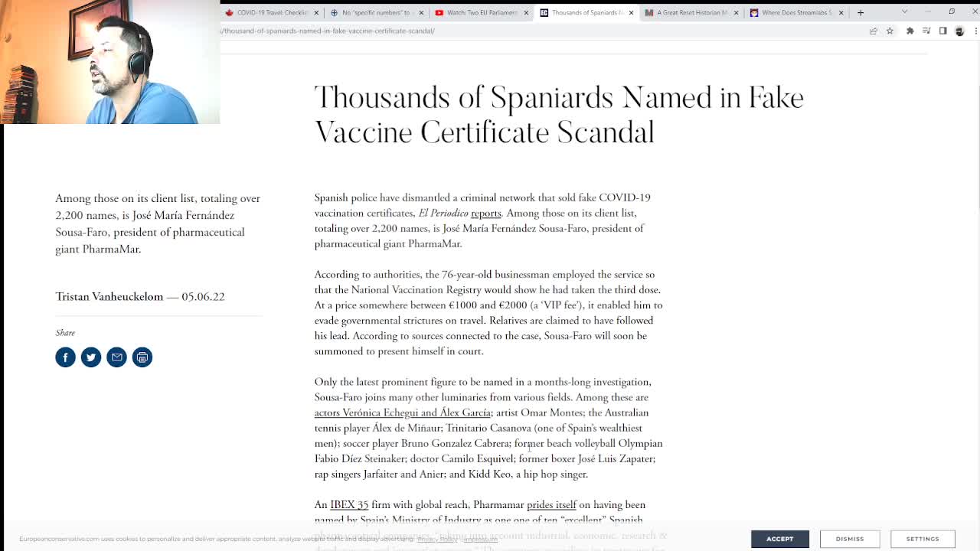Image resolution: width=980 pixels, height=551 pixels.
Task: Bookmark this page with the star icon
Action: [x=890, y=31]
